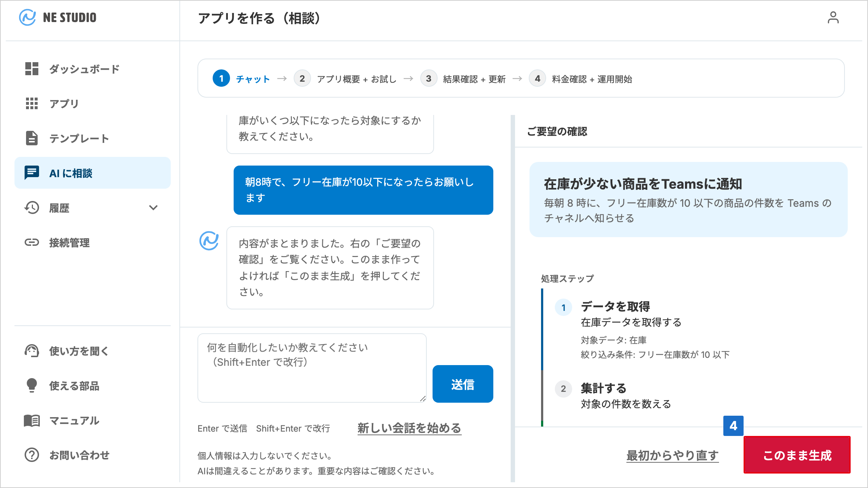Select step 2 アプリ概要 + お試し
Viewport: 868px width, 488px height.
click(x=345, y=78)
